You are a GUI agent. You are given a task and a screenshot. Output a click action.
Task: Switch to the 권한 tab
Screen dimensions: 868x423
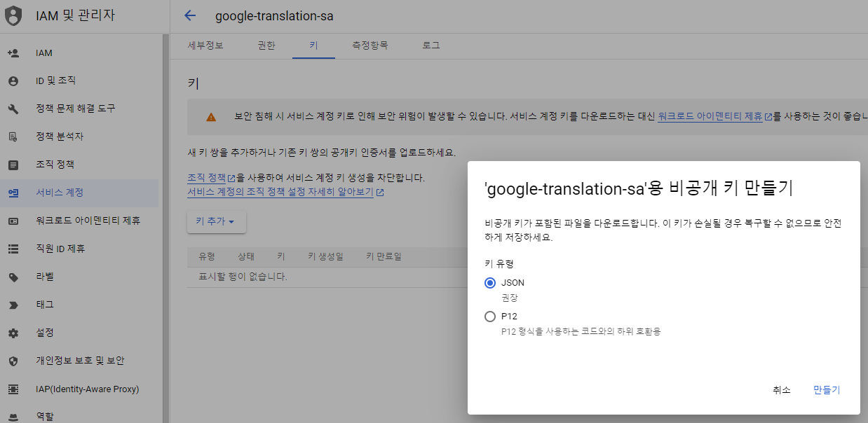tap(266, 45)
